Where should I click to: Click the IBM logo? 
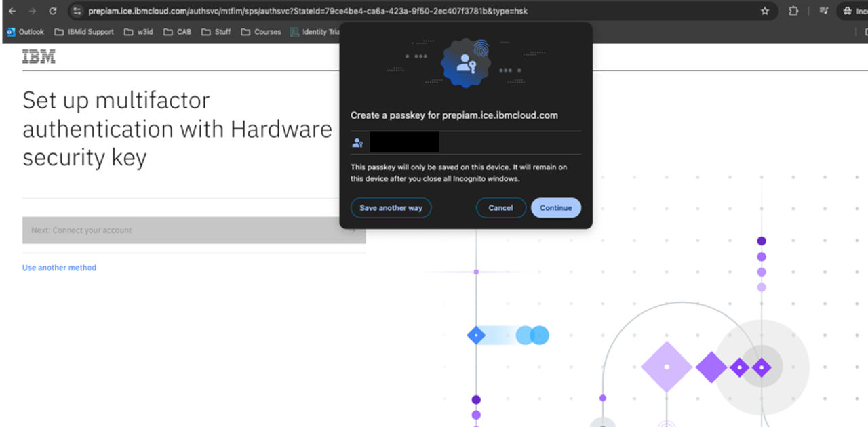click(39, 58)
